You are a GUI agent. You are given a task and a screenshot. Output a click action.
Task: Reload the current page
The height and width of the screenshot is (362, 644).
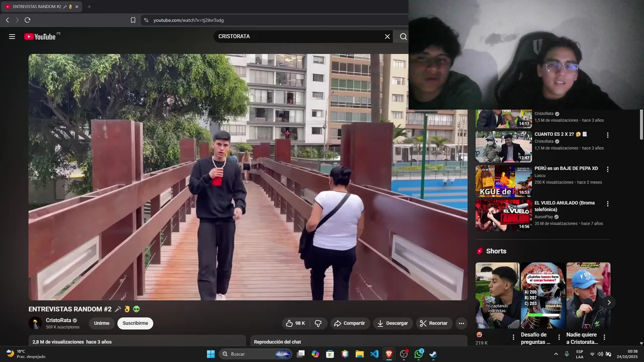[x=27, y=20]
